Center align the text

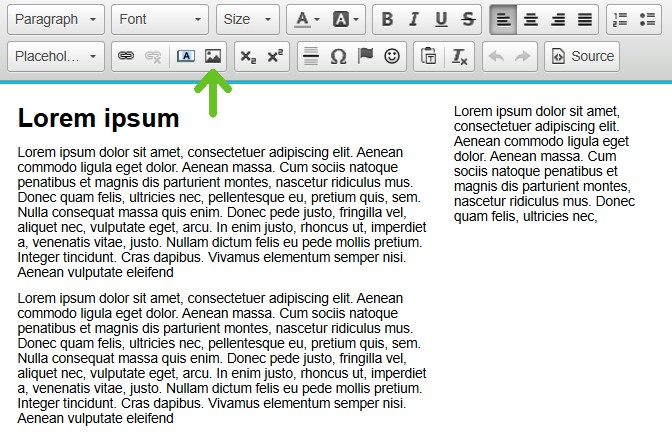tap(531, 20)
